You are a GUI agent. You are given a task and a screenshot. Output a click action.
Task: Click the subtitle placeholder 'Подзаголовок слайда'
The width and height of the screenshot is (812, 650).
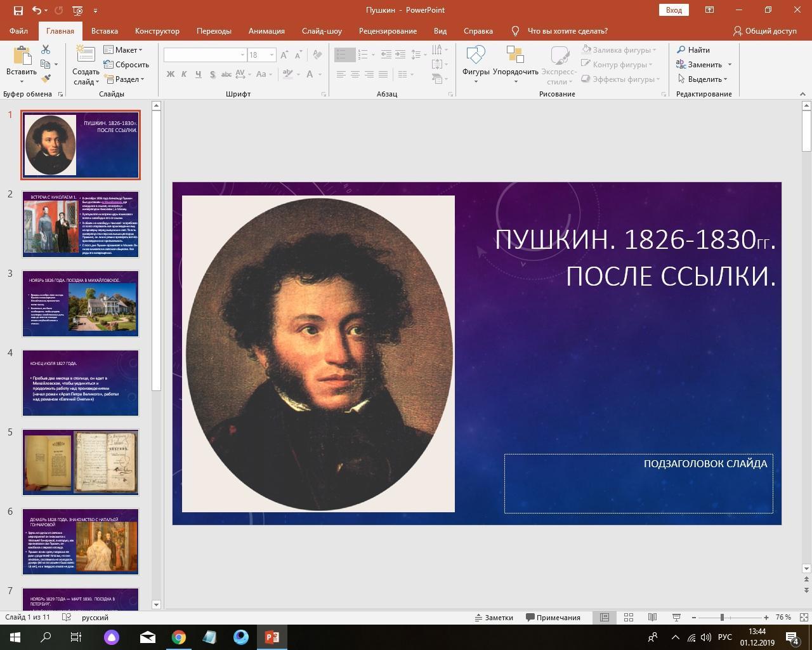pyautogui.click(x=639, y=483)
